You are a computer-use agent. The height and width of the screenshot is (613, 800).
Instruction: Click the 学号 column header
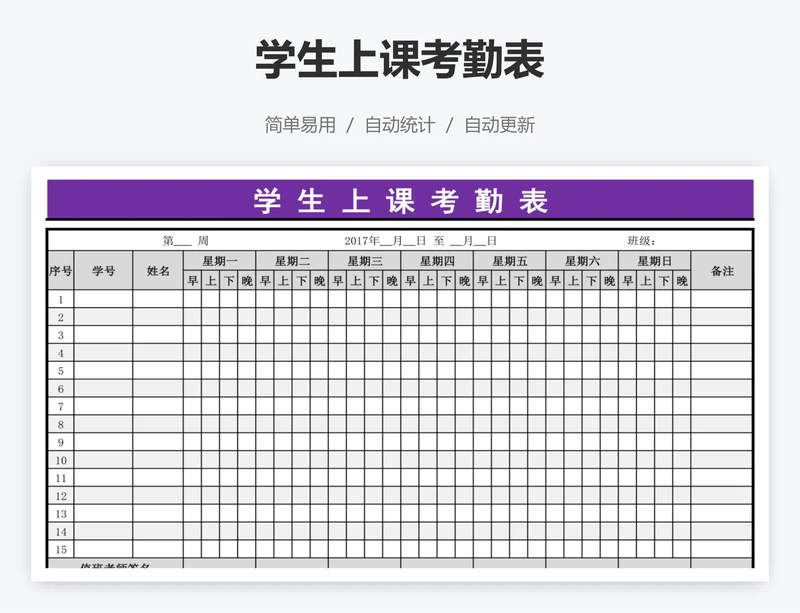[x=104, y=271]
